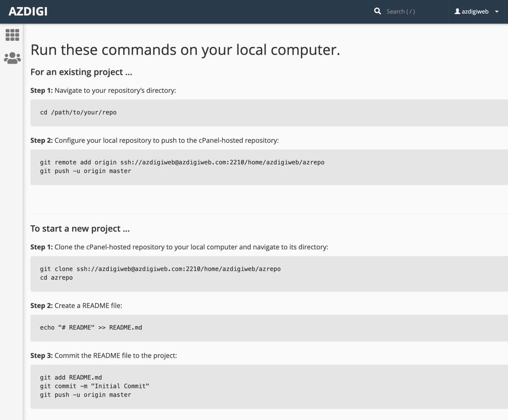Image resolution: width=508 pixels, height=420 pixels.
Task: Click the 'git add README.md' command line
Action: pyautogui.click(x=71, y=378)
